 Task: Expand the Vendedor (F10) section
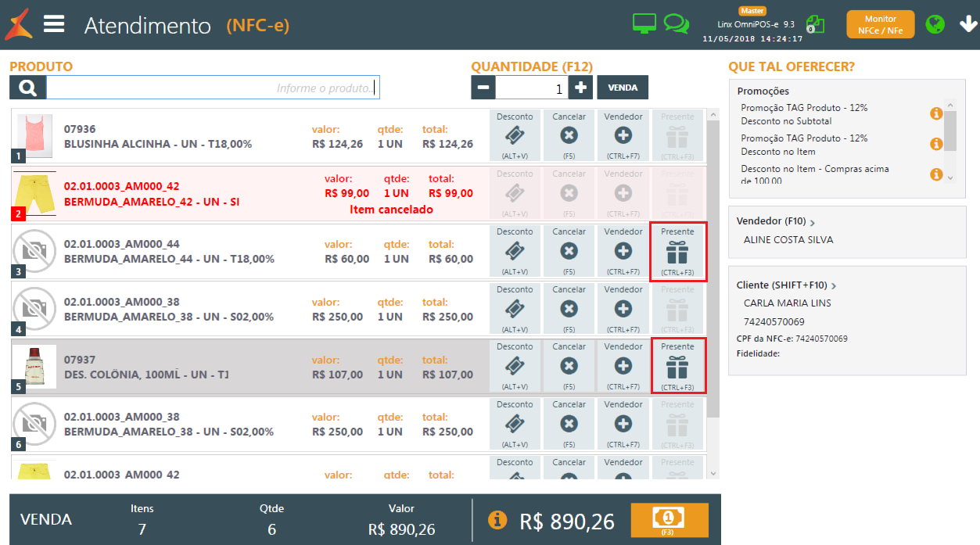tap(812, 222)
